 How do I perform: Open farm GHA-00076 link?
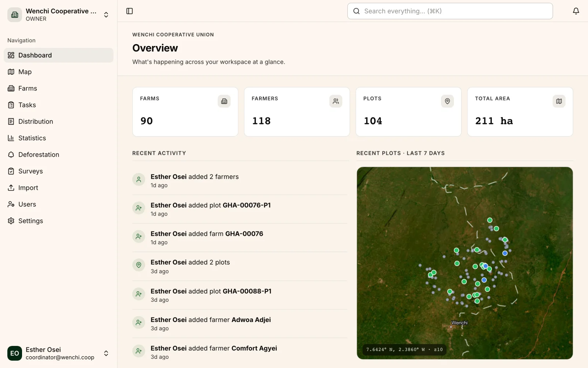pos(244,234)
